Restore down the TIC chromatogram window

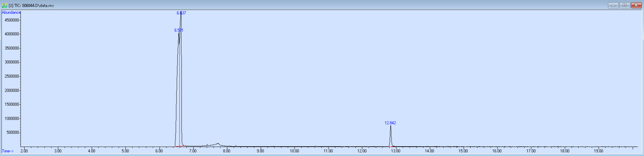[624, 5]
